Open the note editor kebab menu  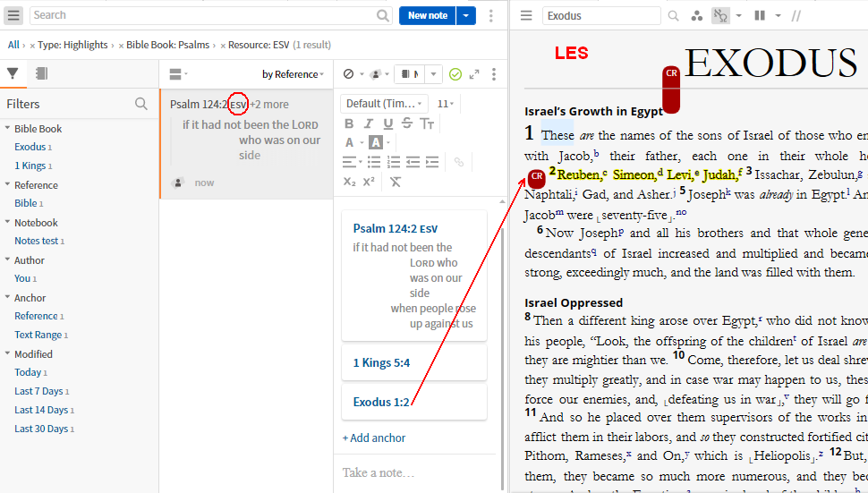point(494,74)
